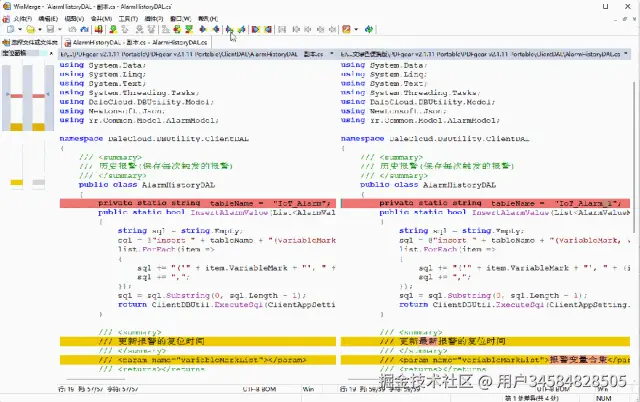The image size is (640, 402).
Task: Click 'namespace' line in right pane
Action: [435, 139]
